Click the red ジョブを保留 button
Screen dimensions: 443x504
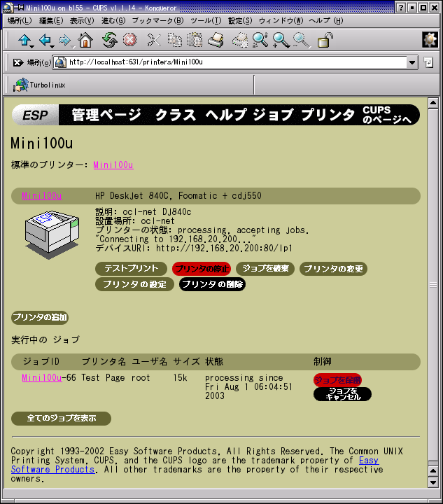[337, 380]
